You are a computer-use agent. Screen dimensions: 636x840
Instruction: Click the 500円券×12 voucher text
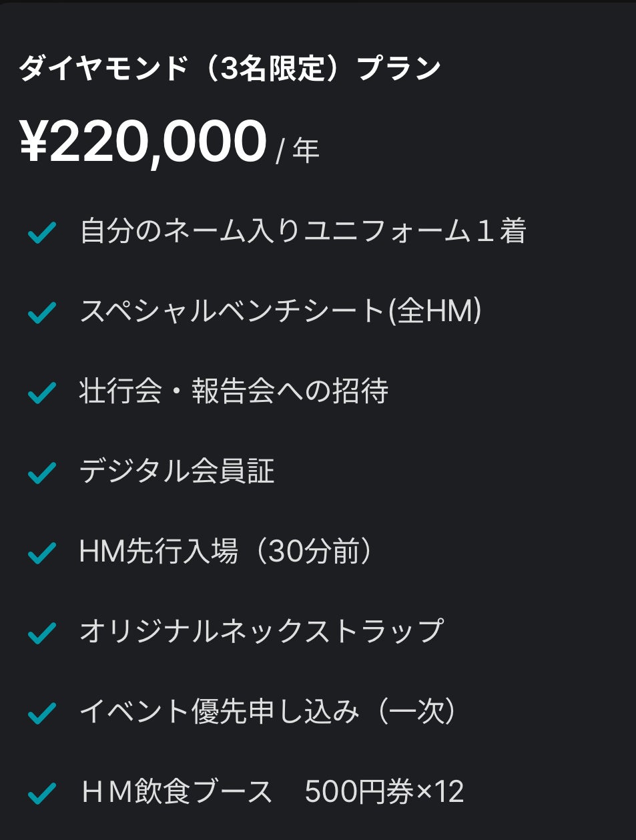pyautogui.click(x=384, y=792)
